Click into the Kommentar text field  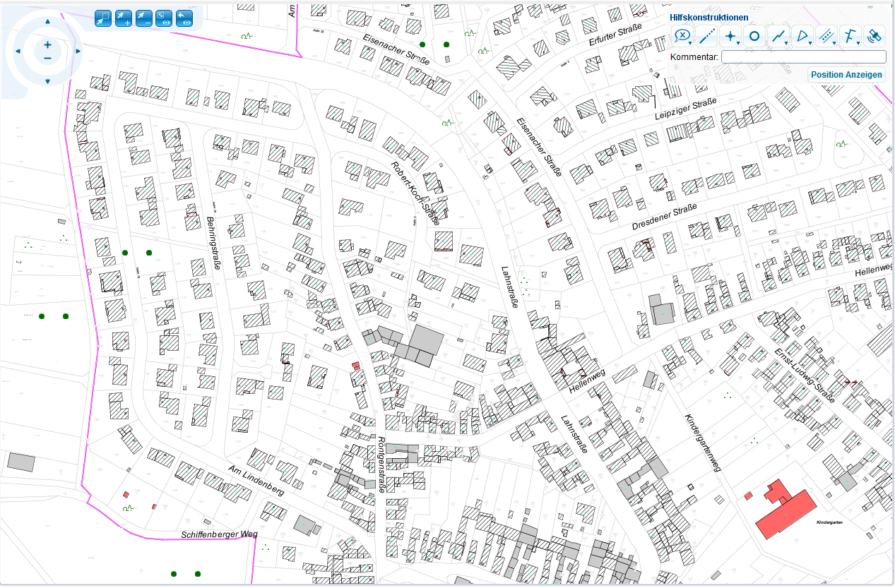point(803,57)
